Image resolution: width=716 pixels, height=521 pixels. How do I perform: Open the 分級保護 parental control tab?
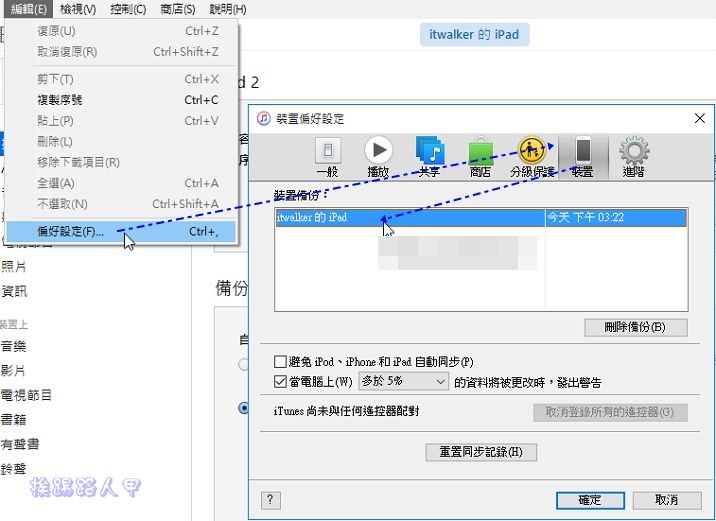pyautogui.click(x=532, y=157)
